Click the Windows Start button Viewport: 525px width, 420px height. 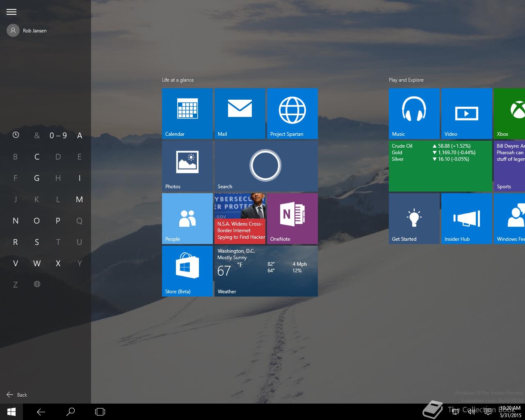[x=11, y=412]
